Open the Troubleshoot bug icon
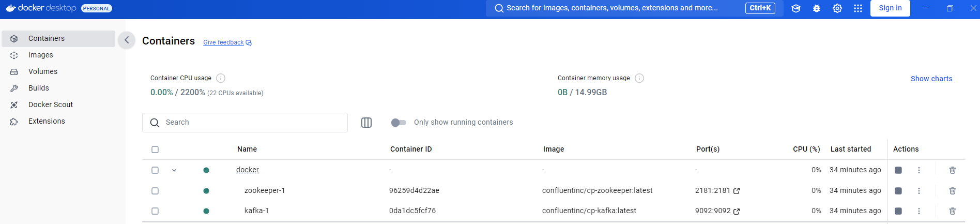 tap(817, 8)
